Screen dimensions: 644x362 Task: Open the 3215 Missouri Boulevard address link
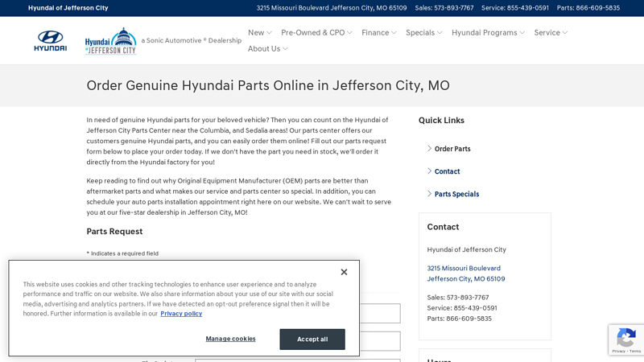466,274
